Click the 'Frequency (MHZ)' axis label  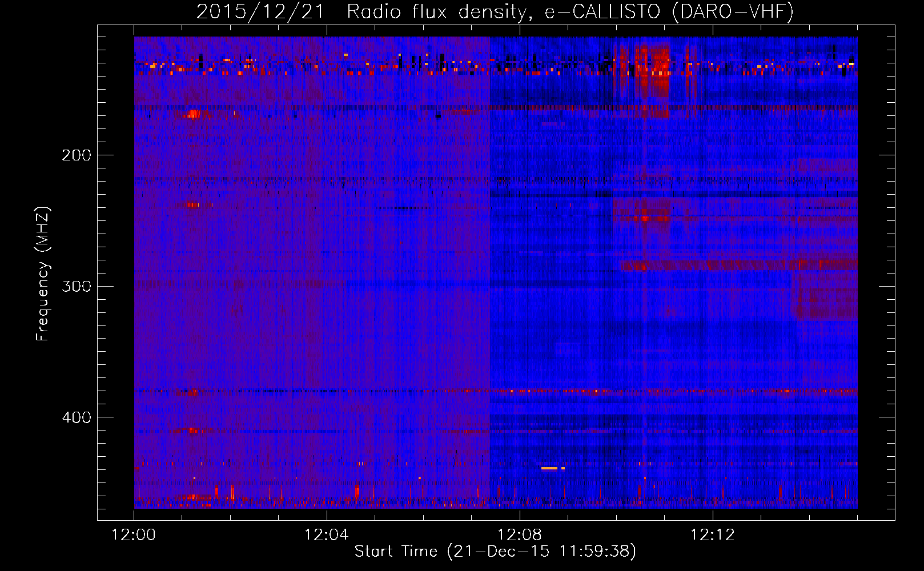tap(43, 274)
